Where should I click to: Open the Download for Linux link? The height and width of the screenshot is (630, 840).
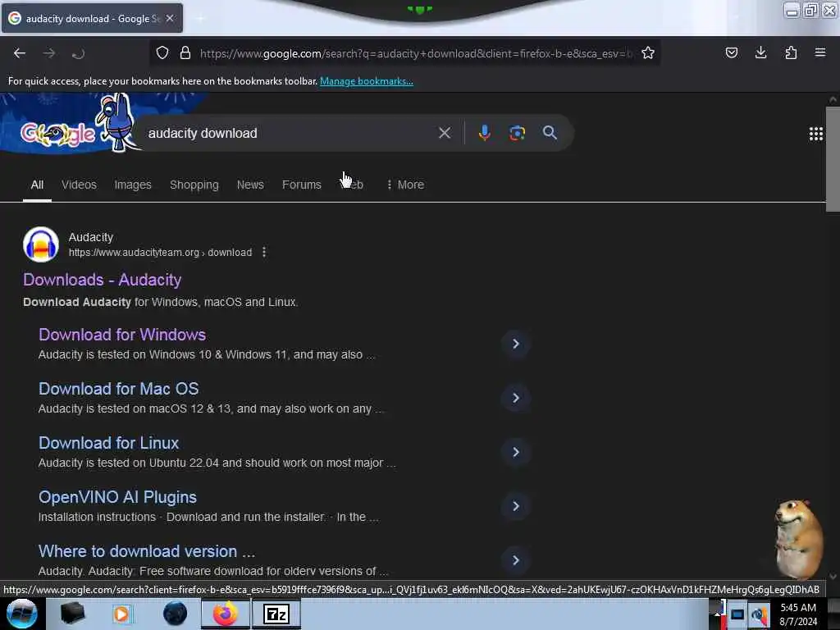pyautogui.click(x=109, y=443)
